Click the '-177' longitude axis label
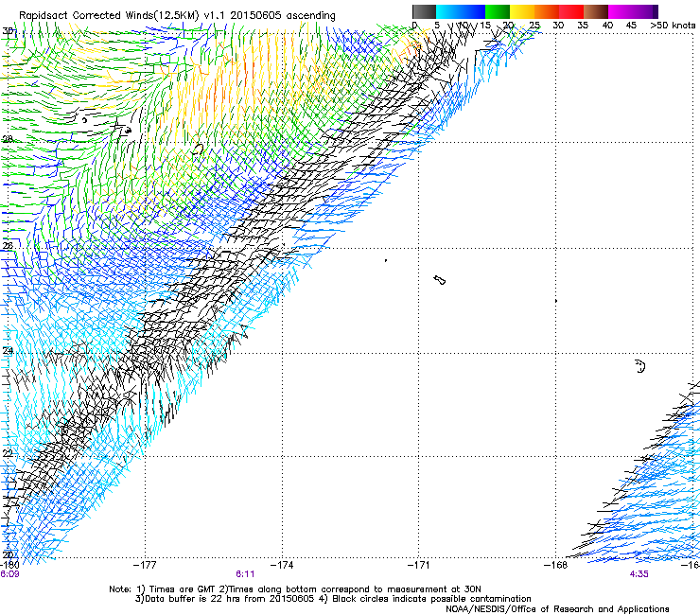The image size is (700, 615). click(145, 565)
